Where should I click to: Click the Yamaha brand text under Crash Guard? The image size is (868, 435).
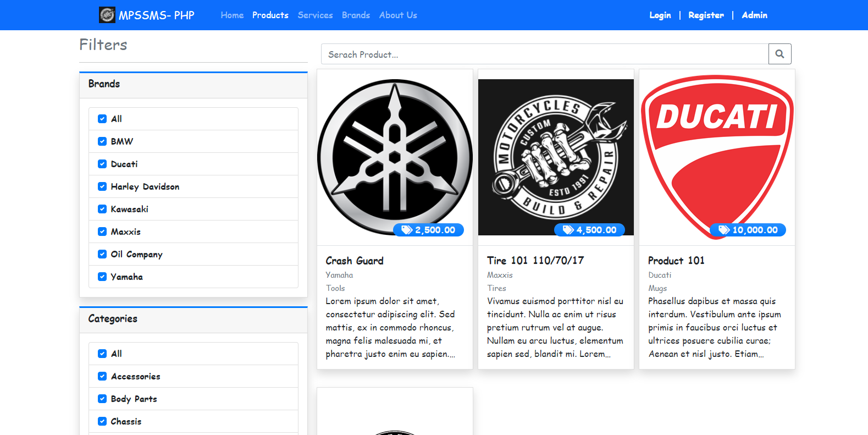pyautogui.click(x=339, y=275)
